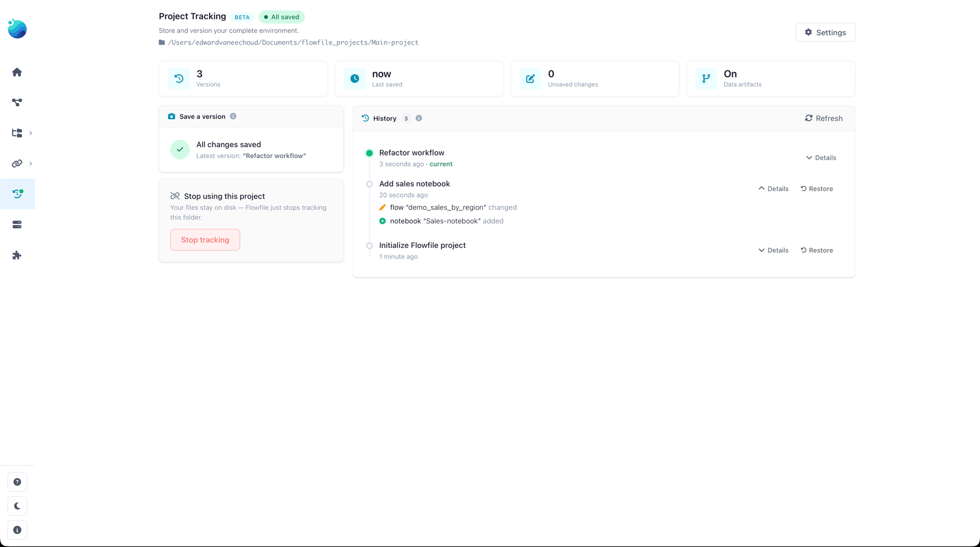Click the green All changes saved checkmark
980x547 pixels.
pyautogui.click(x=180, y=149)
